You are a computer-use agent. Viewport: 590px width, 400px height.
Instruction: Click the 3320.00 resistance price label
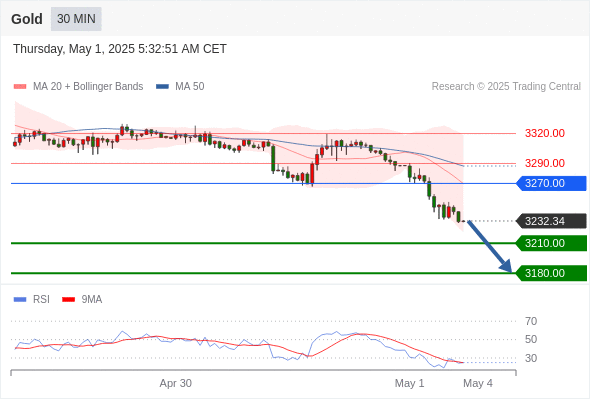544,133
